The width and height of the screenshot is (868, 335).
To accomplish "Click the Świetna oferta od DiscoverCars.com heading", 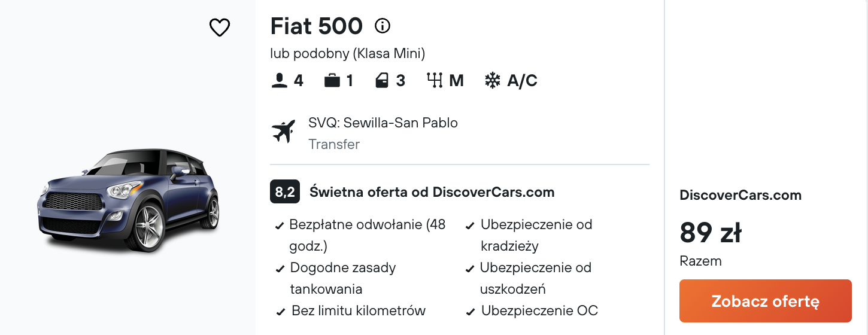I will (x=432, y=192).
